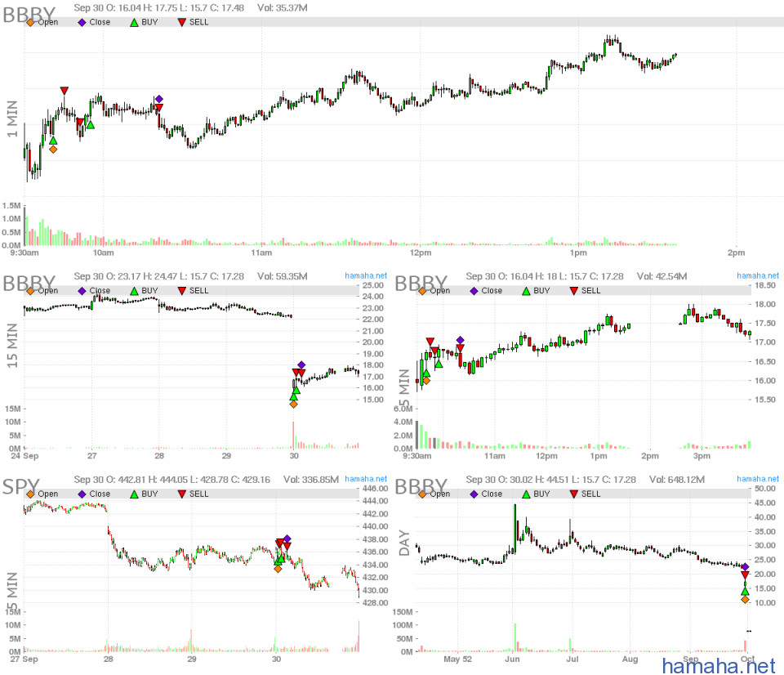Open the hamaha.net link above the BBBY 5 MIN chart

tap(758, 275)
